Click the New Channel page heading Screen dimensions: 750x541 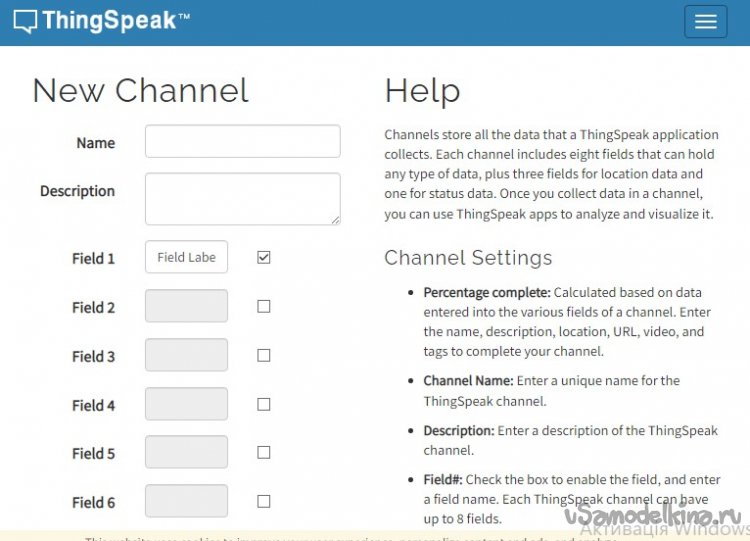point(140,91)
